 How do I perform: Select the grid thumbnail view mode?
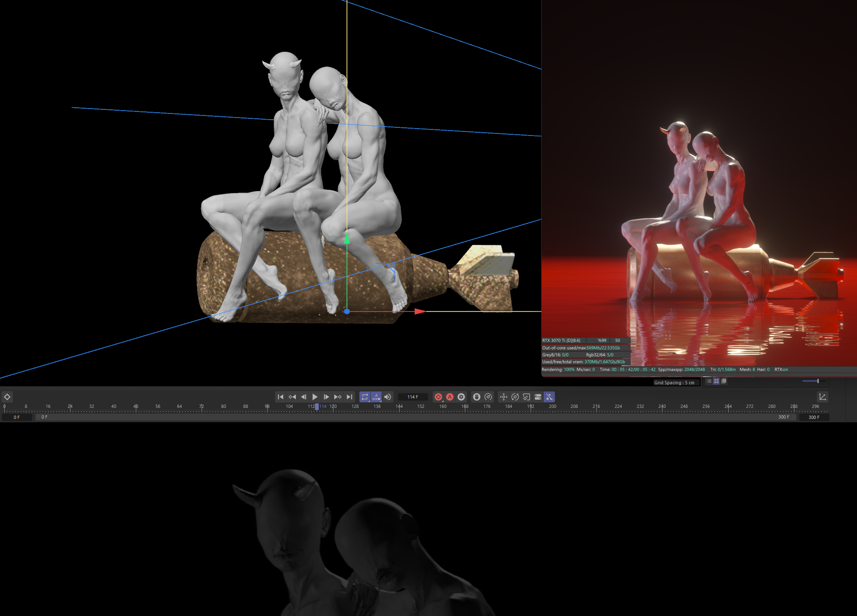[716, 381]
